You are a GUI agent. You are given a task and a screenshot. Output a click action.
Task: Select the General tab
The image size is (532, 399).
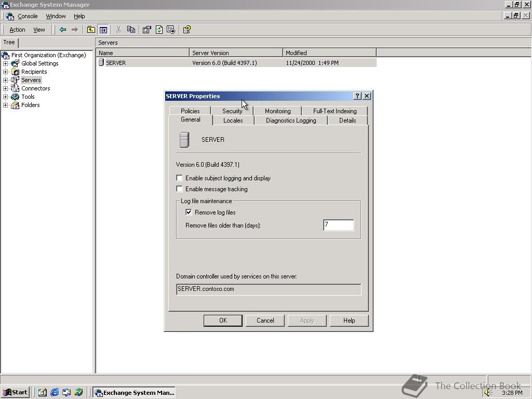click(190, 119)
